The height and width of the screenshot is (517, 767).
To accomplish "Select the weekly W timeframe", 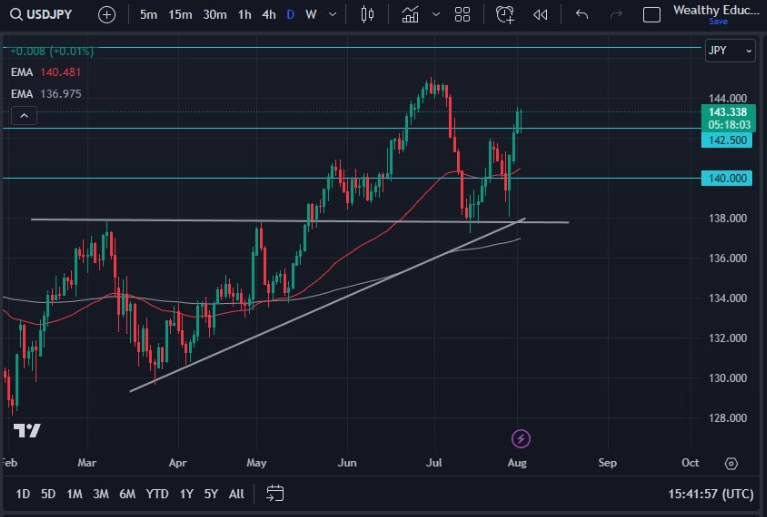I will (x=311, y=15).
